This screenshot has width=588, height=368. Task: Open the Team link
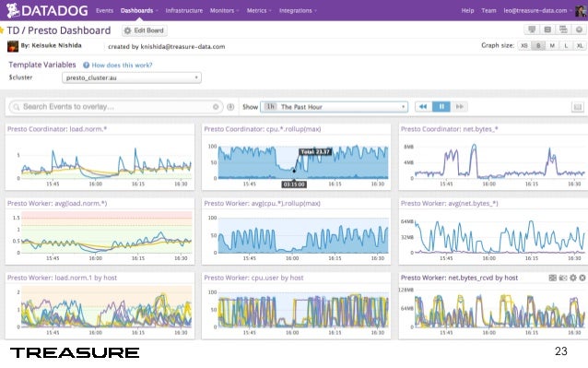[488, 10]
